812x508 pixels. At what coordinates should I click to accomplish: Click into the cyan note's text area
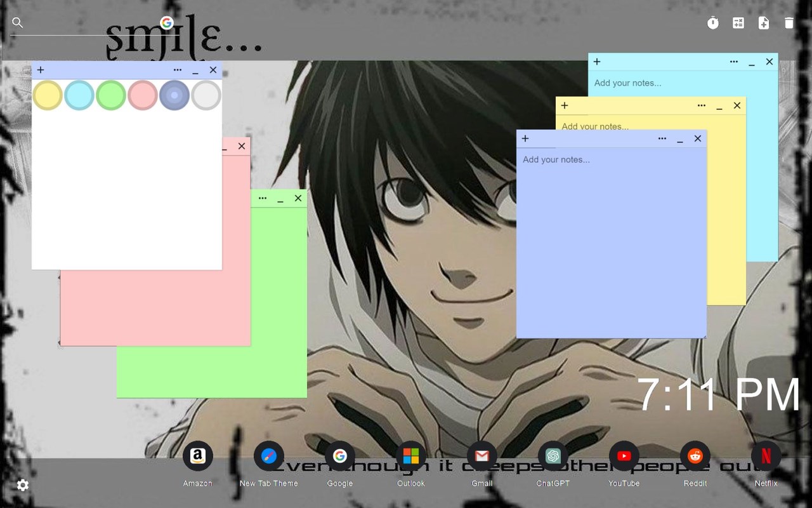pos(683,83)
